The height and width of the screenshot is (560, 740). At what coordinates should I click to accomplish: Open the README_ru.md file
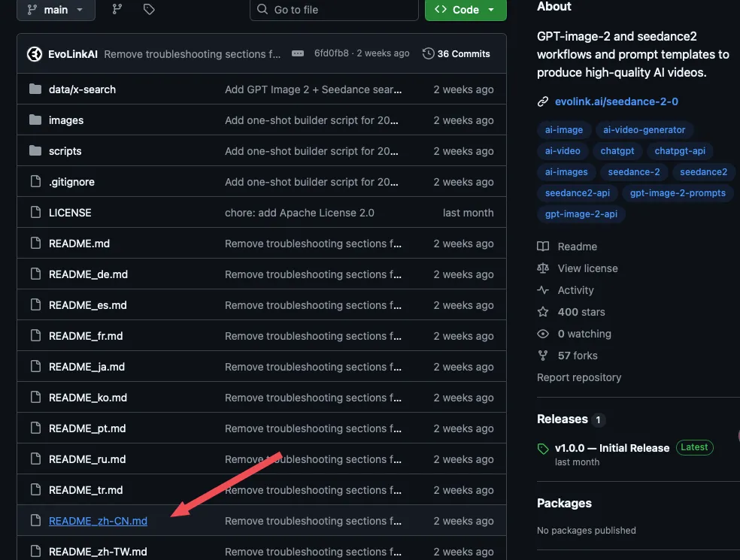(x=87, y=459)
